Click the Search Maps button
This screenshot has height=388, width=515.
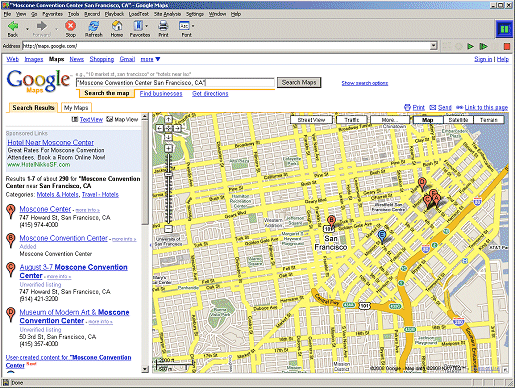[299, 82]
